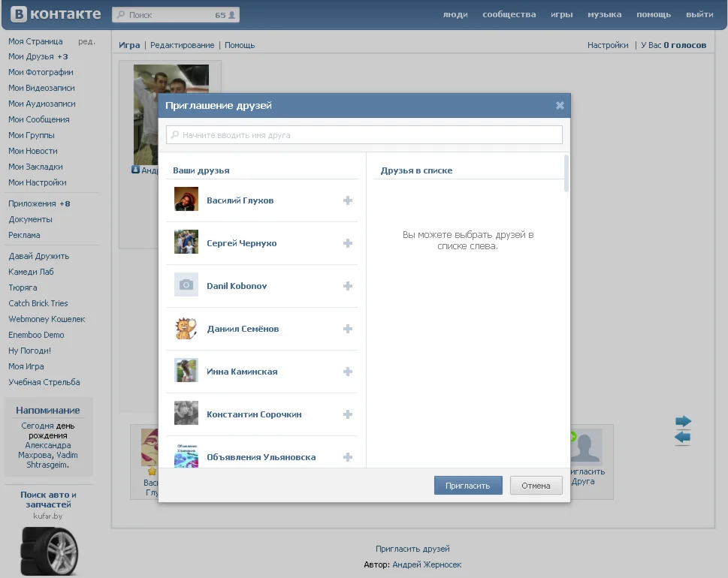This screenshot has width=728, height=578.
Task: Click the Отмена button
Action: (536, 485)
